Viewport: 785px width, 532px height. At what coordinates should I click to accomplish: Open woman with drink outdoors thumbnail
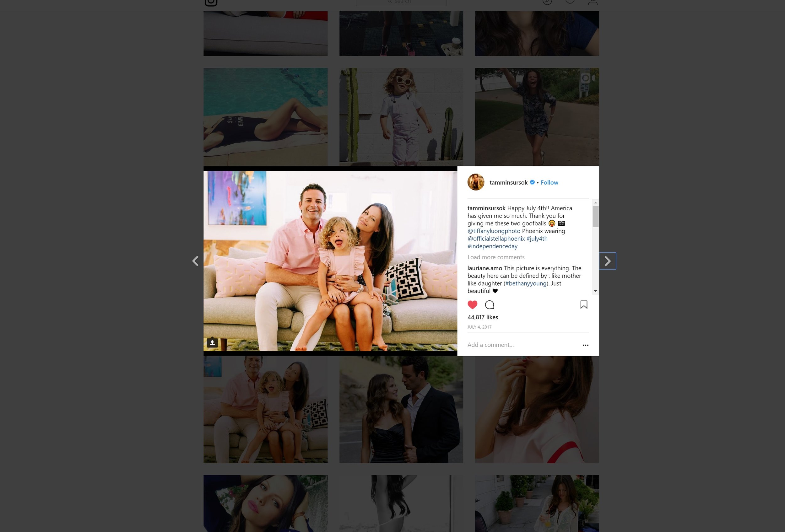click(537, 503)
